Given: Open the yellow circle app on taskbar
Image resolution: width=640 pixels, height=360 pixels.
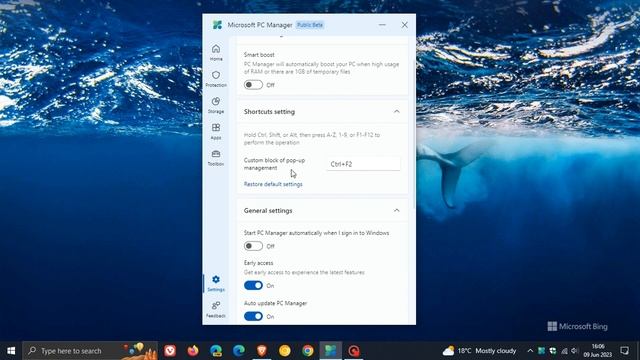Looking at the screenshot, I should coord(284,351).
